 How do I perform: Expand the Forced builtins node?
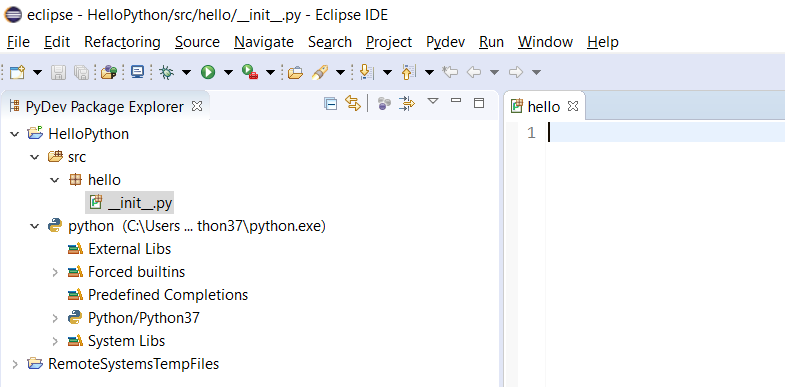[x=55, y=272]
